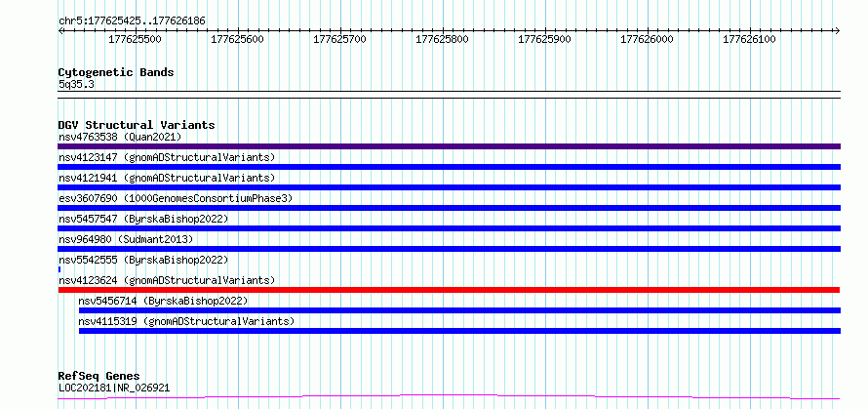The image size is (868, 409).
Task: Click the DGV Structural Variants track title
Action: tap(137, 125)
